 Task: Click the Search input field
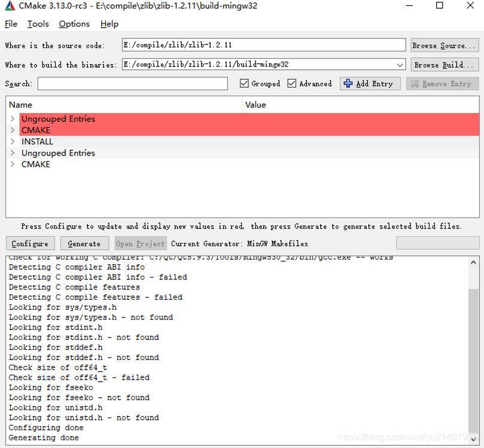click(133, 84)
